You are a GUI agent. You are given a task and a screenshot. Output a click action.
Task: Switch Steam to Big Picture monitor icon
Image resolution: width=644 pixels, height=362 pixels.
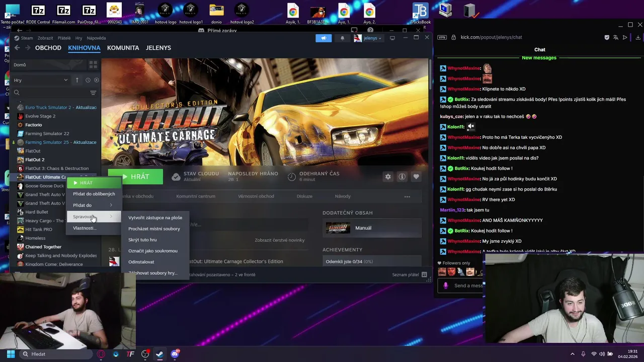pos(392,38)
